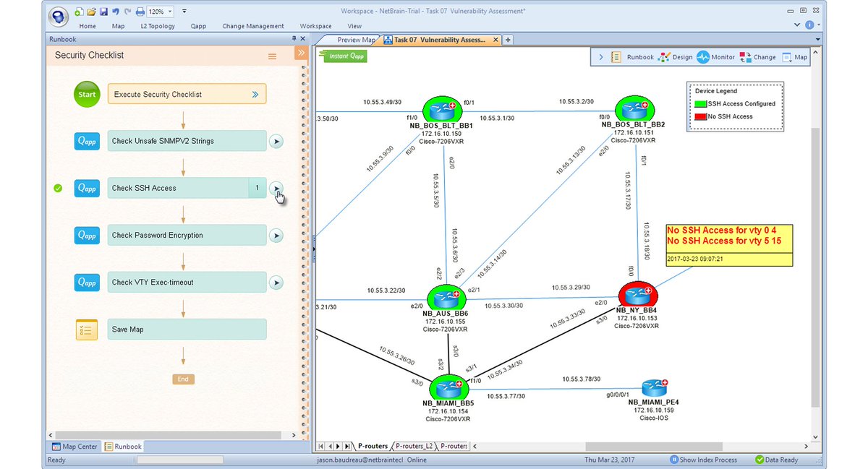Click the new document icon
The image size is (868, 469).
(79, 12)
